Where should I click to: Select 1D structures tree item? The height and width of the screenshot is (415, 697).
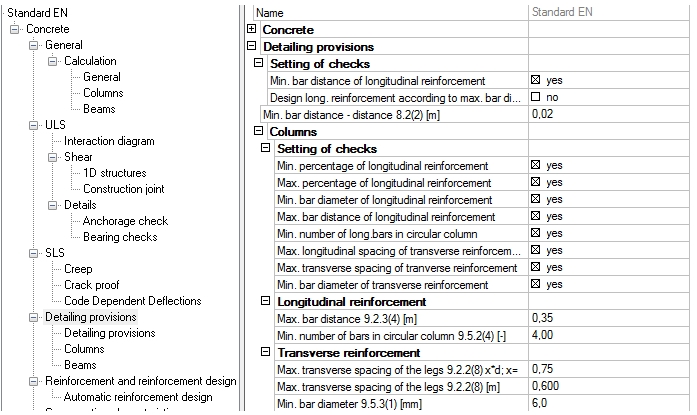[x=115, y=173]
